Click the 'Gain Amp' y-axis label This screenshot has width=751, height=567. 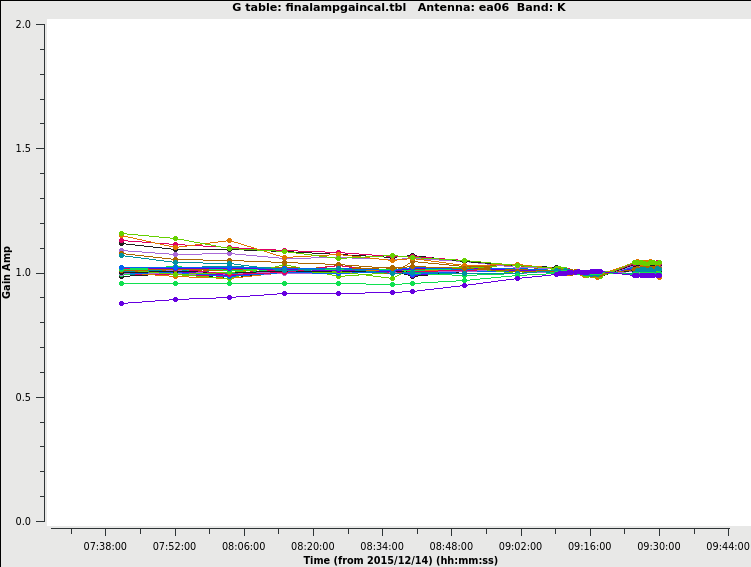[6, 272]
